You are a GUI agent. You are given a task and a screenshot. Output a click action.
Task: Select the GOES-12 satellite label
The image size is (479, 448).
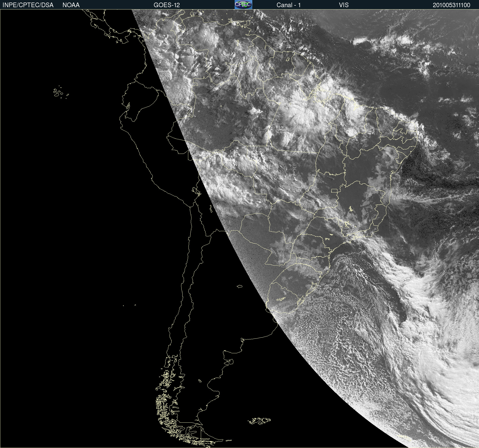pyautogui.click(x=167, y=5)
